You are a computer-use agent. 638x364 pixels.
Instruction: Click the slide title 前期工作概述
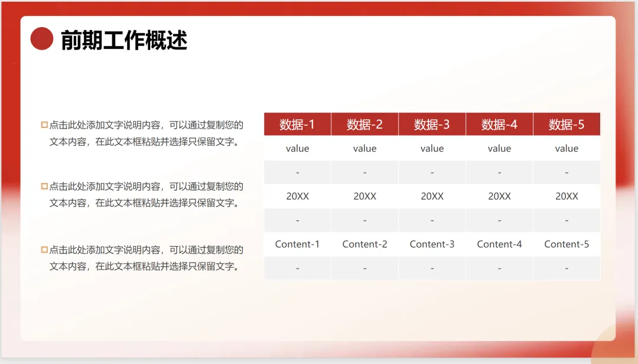tap(123, 40)
